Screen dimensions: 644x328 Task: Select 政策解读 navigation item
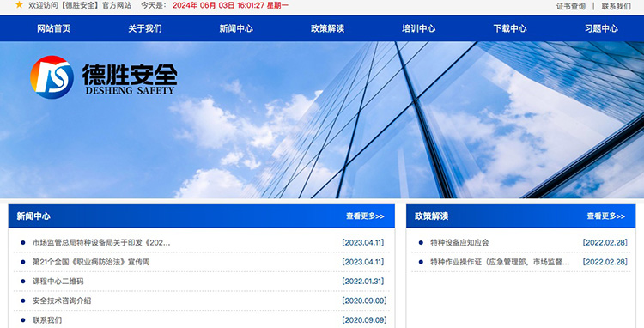click(327, 28)
